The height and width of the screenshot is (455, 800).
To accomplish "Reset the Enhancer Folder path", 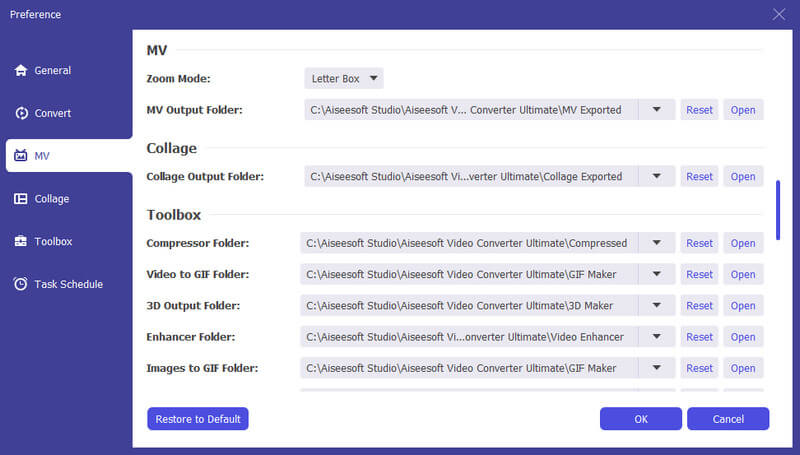I will (699, 337).
